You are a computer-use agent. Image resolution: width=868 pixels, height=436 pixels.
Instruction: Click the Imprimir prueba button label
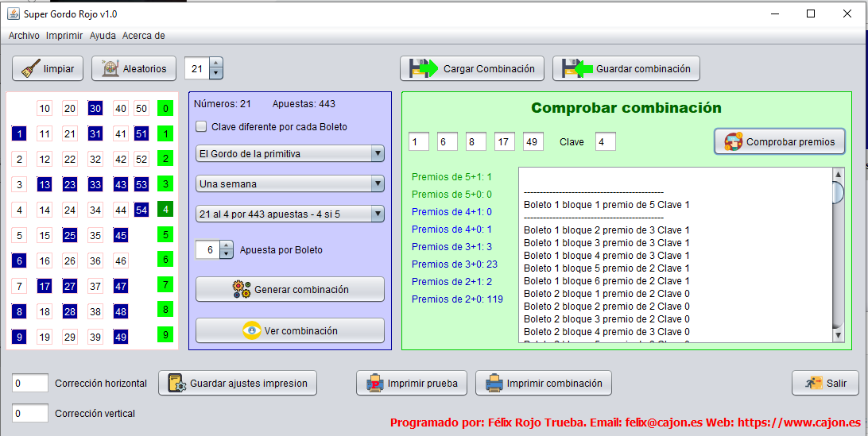(x=422, y=383)
